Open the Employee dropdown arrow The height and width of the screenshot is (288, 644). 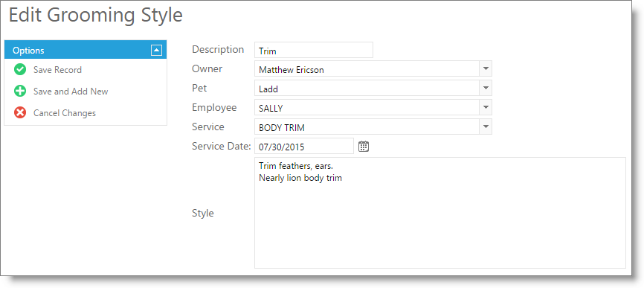[486, 107]
